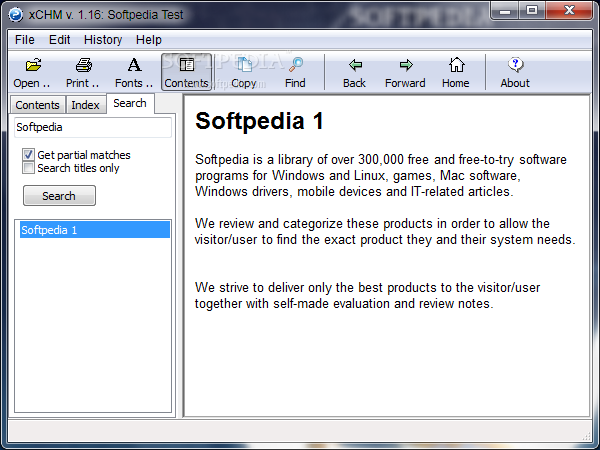The width and height of the screenshot is (600, 450).
Task: Switch to the Index tab
Action: point(85,105)
